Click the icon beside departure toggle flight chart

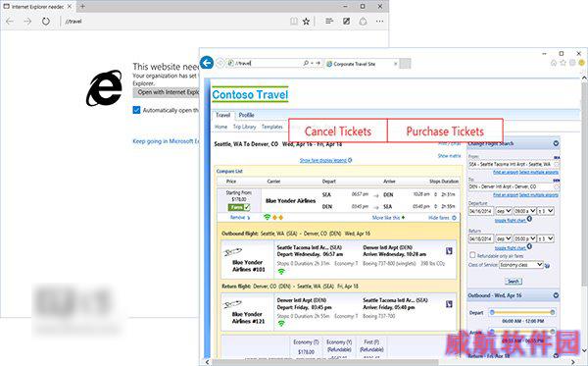point(529,219)
